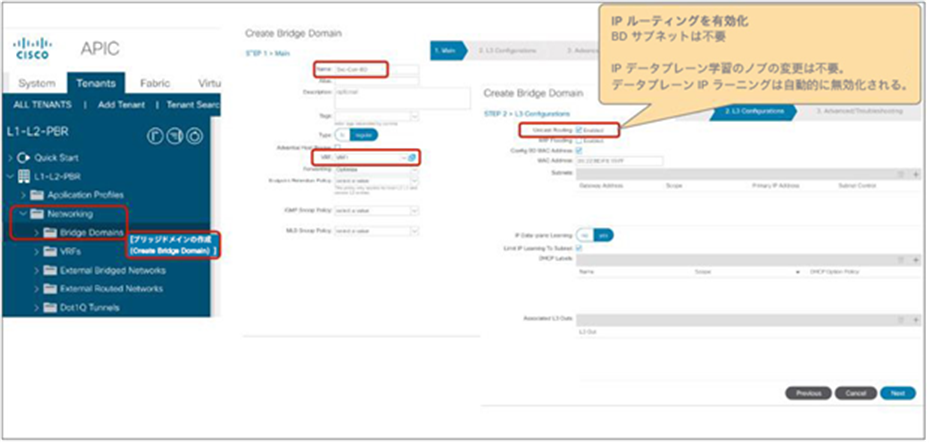Expand the External Routed Networks node
The height and width of the screenshot is (443, 929).
tap(36, 289)
